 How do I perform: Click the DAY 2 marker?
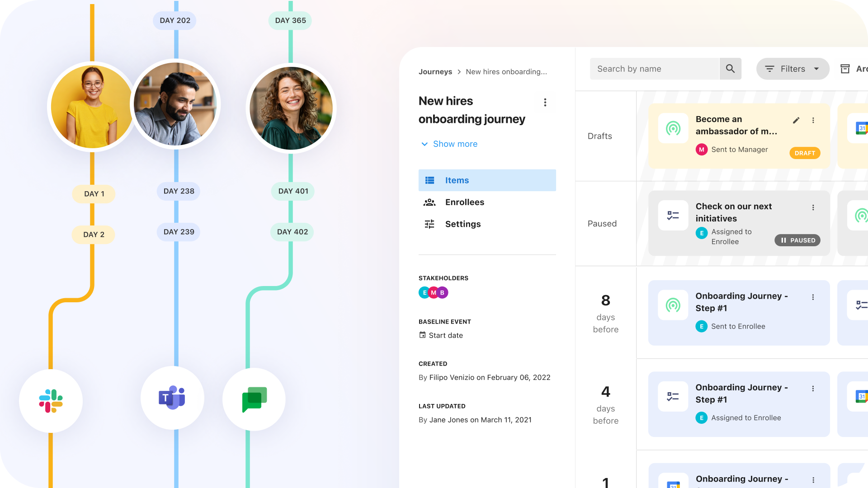point(94,235)
